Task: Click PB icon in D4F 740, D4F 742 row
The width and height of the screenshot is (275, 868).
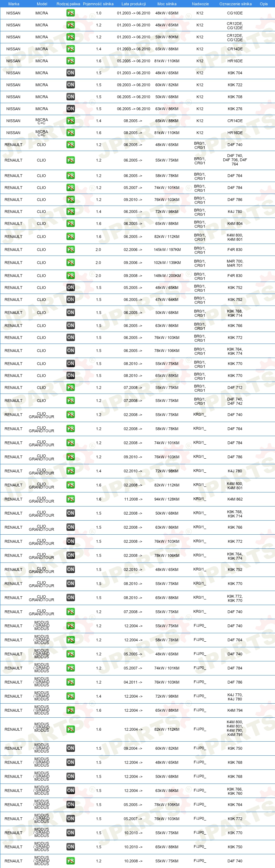Action: [70, 401]
